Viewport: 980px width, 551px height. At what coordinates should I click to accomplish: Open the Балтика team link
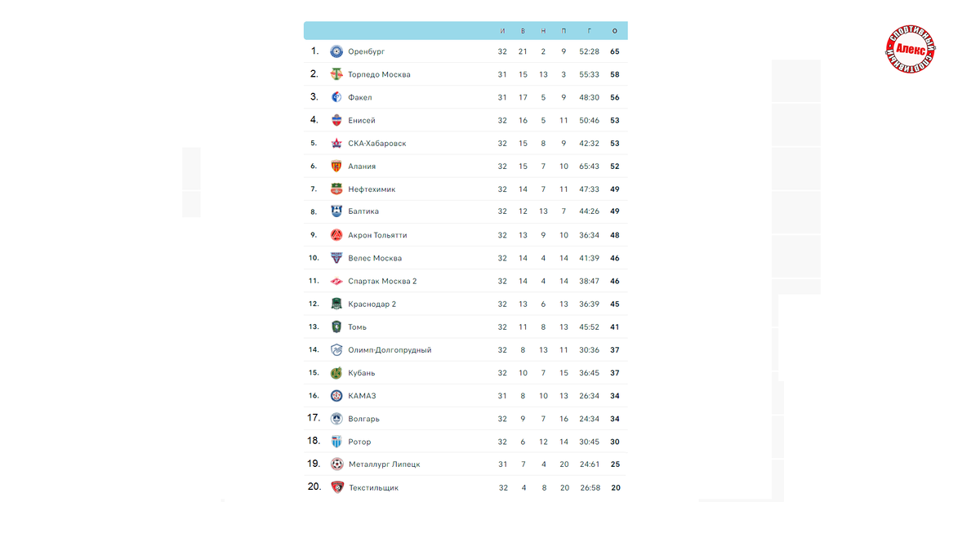(x=363, y=212)
